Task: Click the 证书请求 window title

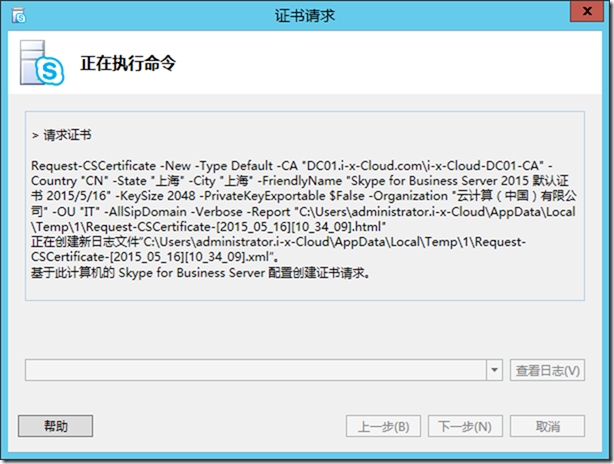Action: click(x=305, y=16)
